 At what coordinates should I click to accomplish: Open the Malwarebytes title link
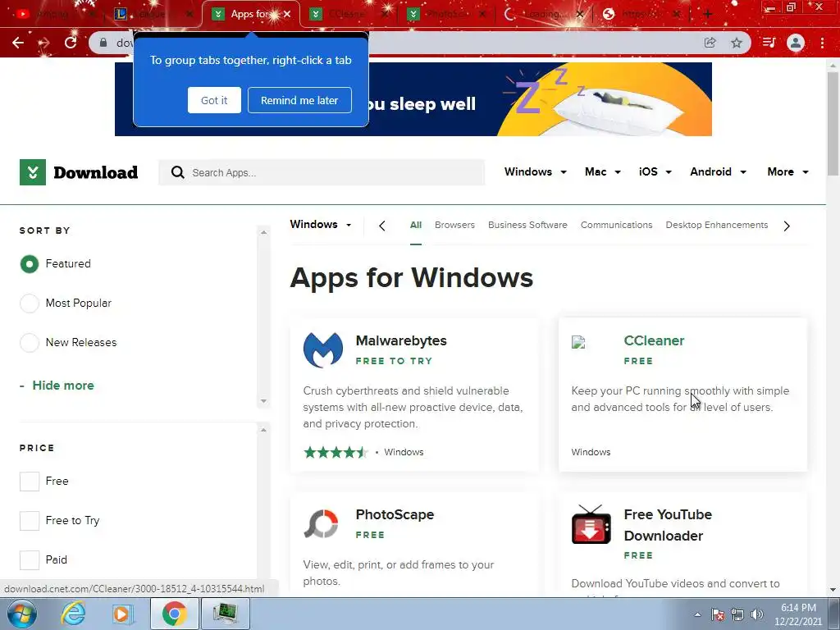(x=401, y=340)
